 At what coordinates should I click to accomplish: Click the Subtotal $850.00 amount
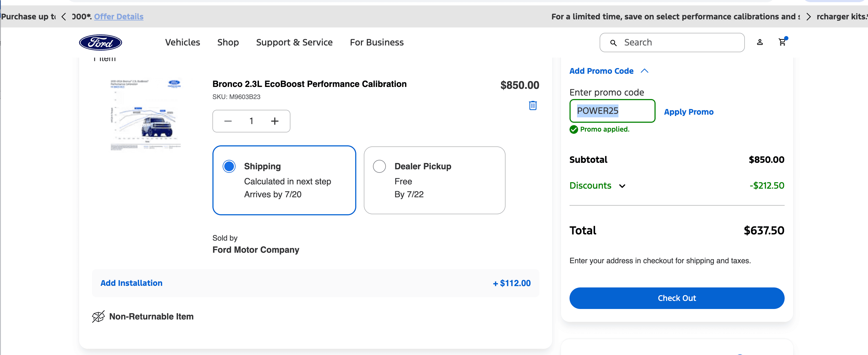767,160
